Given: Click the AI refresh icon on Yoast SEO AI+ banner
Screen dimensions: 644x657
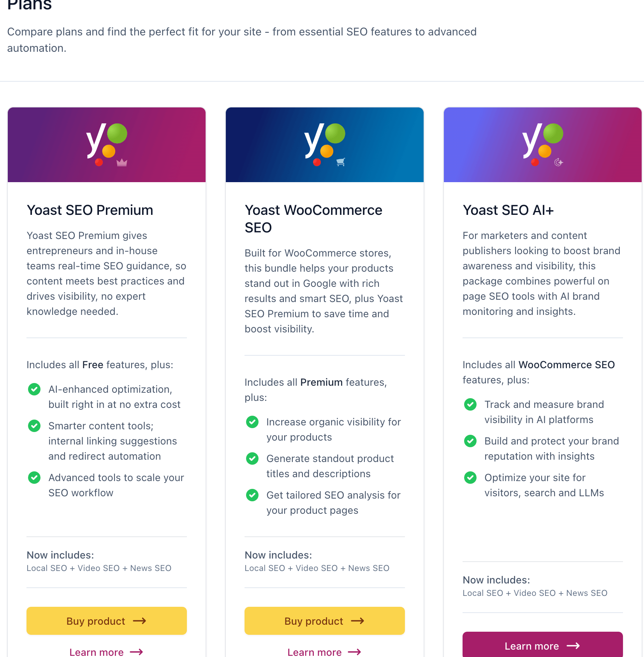Looking at the screenshot, I should click(558, 163).
